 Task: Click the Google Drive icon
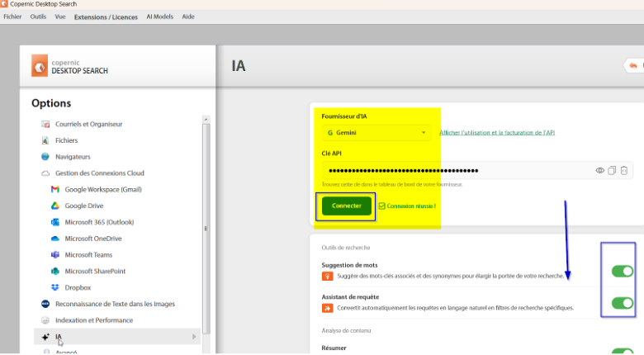[x=55, y=206]
